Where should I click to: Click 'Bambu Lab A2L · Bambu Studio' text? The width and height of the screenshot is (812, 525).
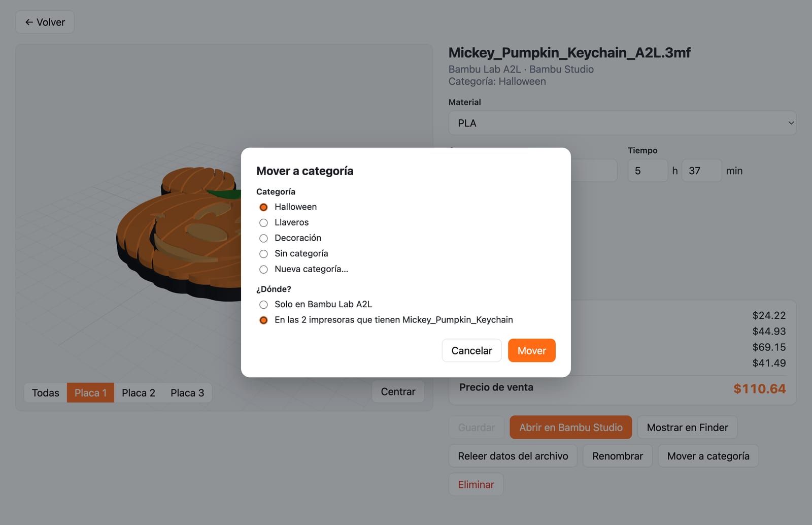pyautogui.click(x=521, y=69)
